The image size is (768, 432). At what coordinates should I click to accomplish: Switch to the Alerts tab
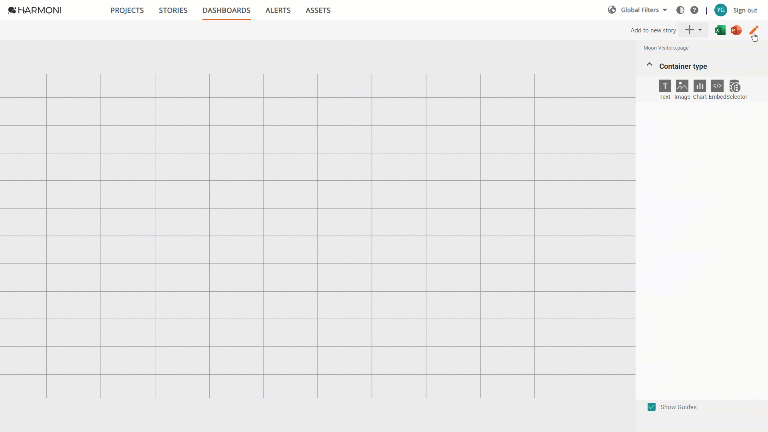[278, 10]
